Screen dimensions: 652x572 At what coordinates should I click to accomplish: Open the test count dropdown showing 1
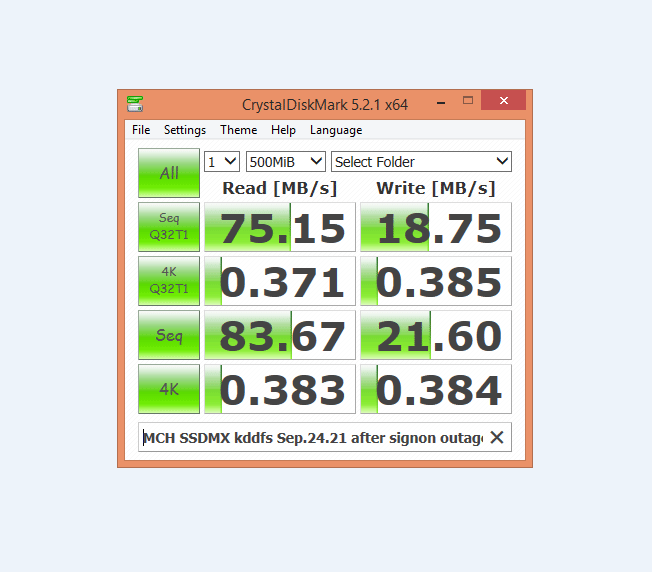(222, 162)
